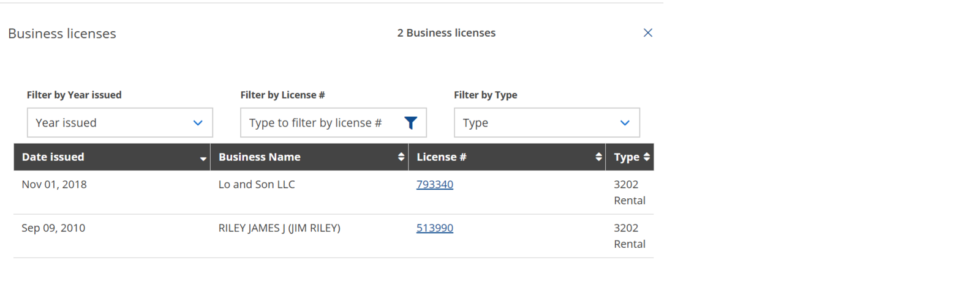980x301 pixels.
Task: Open the Type filter dropdown
Action: (x=546, y=123)
